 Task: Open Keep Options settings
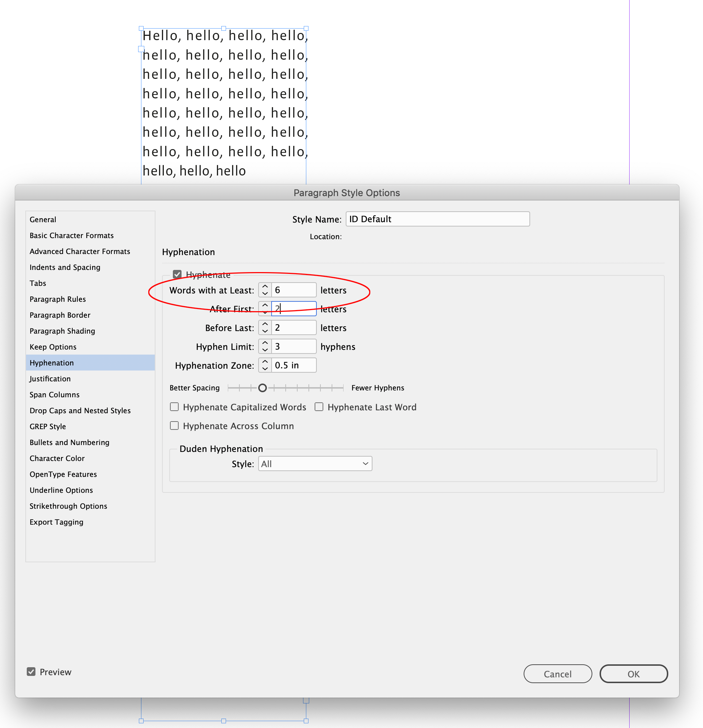click(x=53, y=347)
